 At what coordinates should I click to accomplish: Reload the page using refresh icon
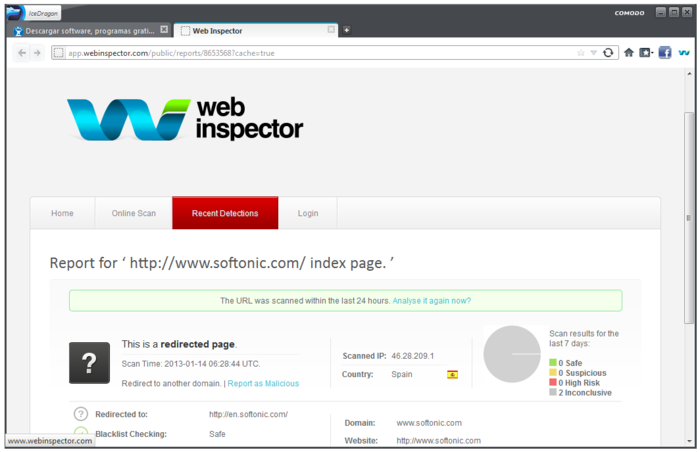[608, 53]
